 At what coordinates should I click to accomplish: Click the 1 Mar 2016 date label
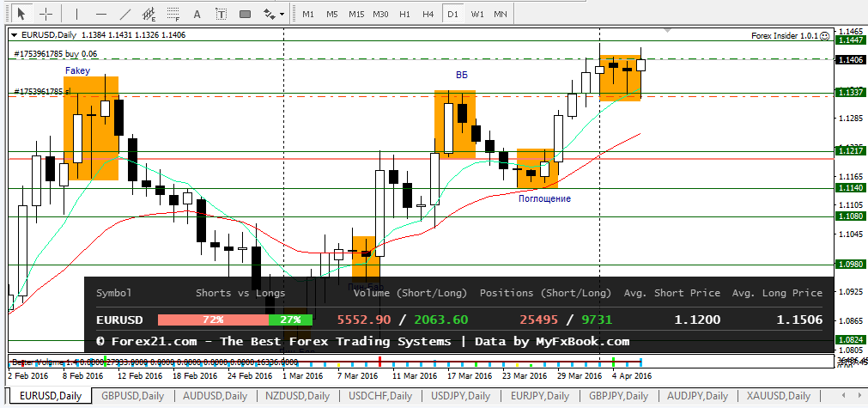pos(302,376)
